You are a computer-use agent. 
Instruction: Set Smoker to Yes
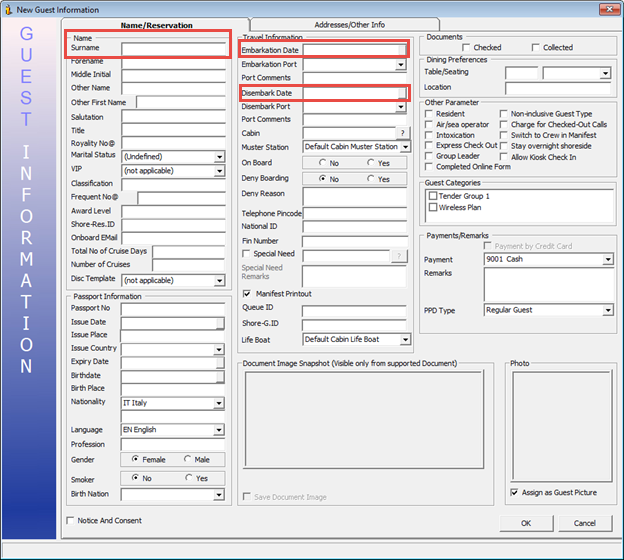pyautogui.click(x=189, y=478)
